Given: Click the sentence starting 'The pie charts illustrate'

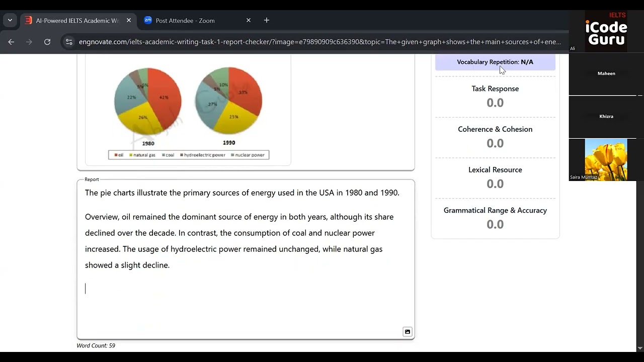Looking at the screenshot, I should (x=242, y=193).
